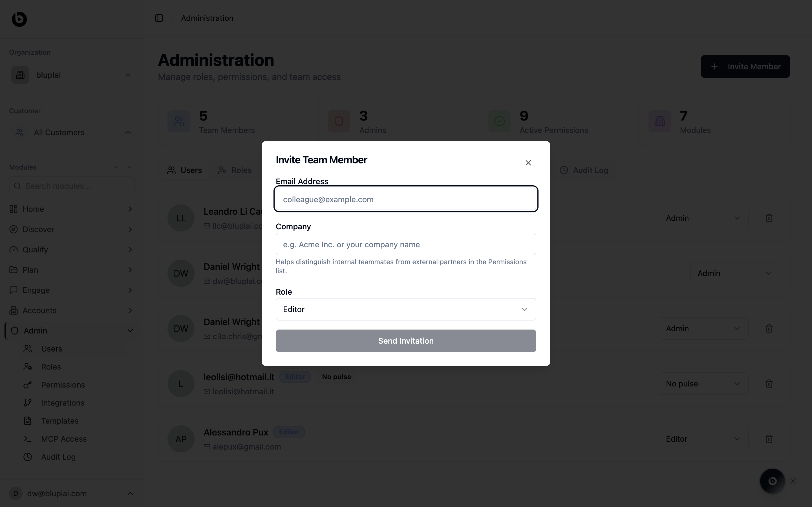Collapse the Admin sidebar section

[x=130, y=331]
